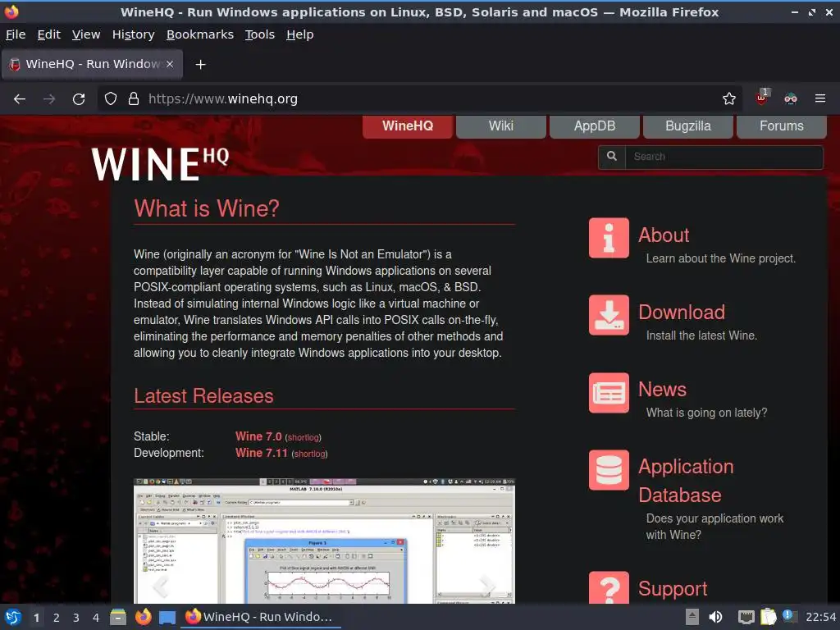Open a new tab with the plus button
840x630 pixels.
[200, 64]
